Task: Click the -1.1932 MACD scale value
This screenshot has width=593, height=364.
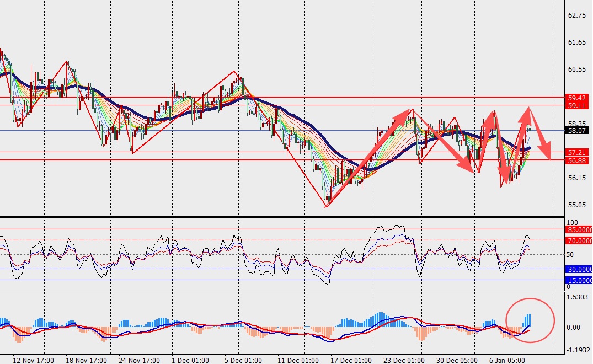Action: pyautogui.click(x=578, y=350)
